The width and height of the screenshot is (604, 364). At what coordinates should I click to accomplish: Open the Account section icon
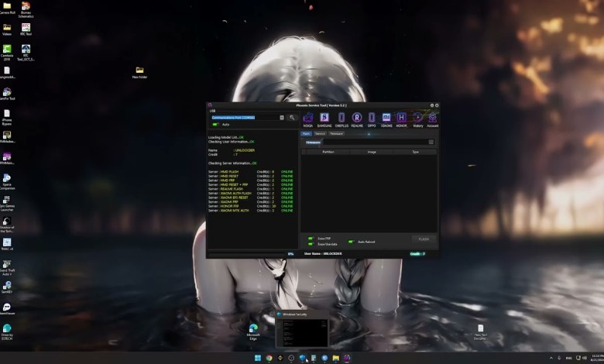433,119
